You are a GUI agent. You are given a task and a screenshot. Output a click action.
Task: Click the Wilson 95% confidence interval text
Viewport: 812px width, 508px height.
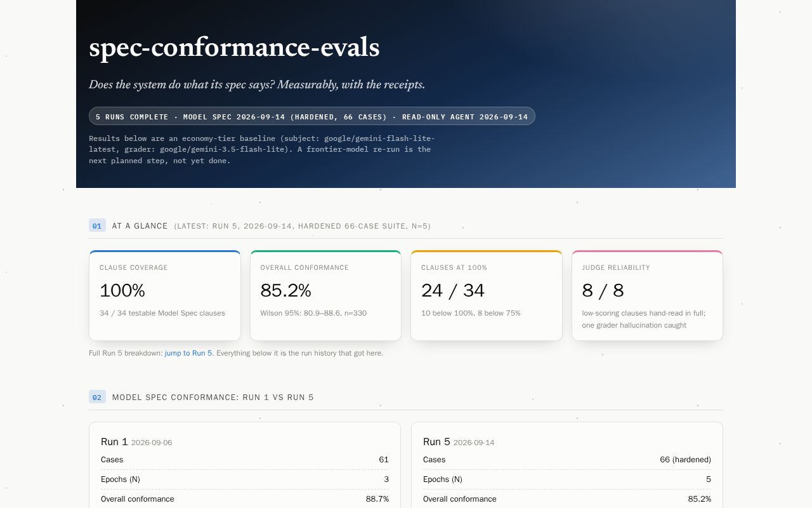[x=313, y=313]
